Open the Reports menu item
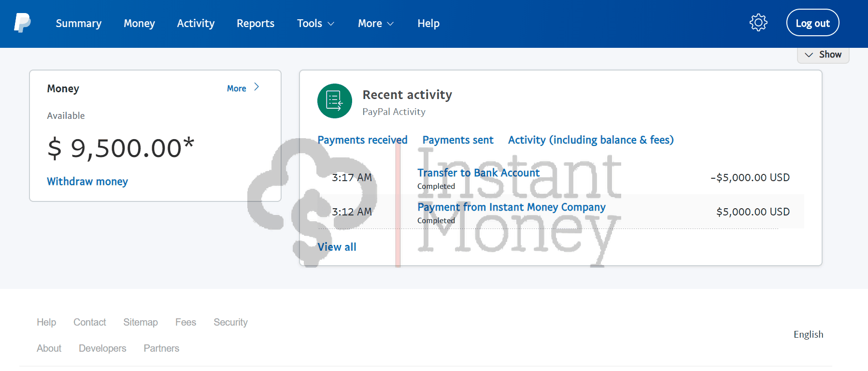The image size is (868, 371). (256, 23)
